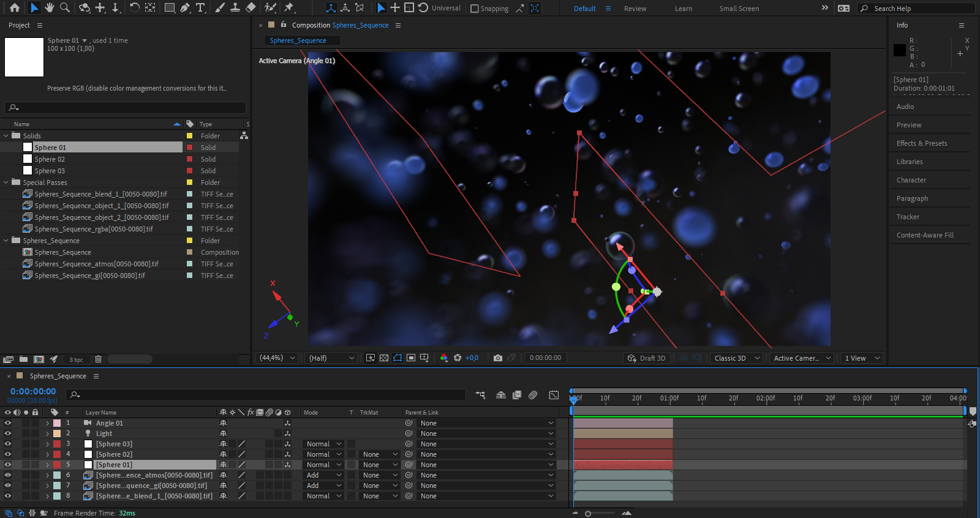Enable motion blur switch in timeline
This screenshot has width=980, height=518.
(533, 395)
